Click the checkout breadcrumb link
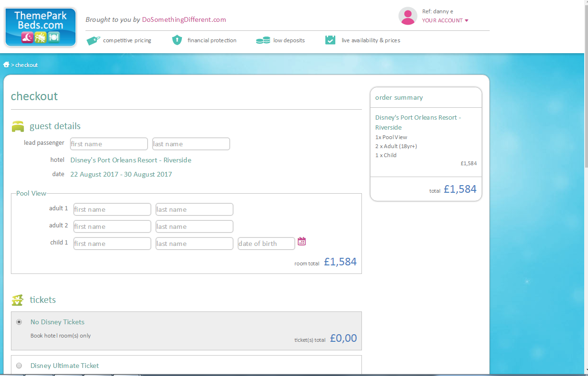 27,65
